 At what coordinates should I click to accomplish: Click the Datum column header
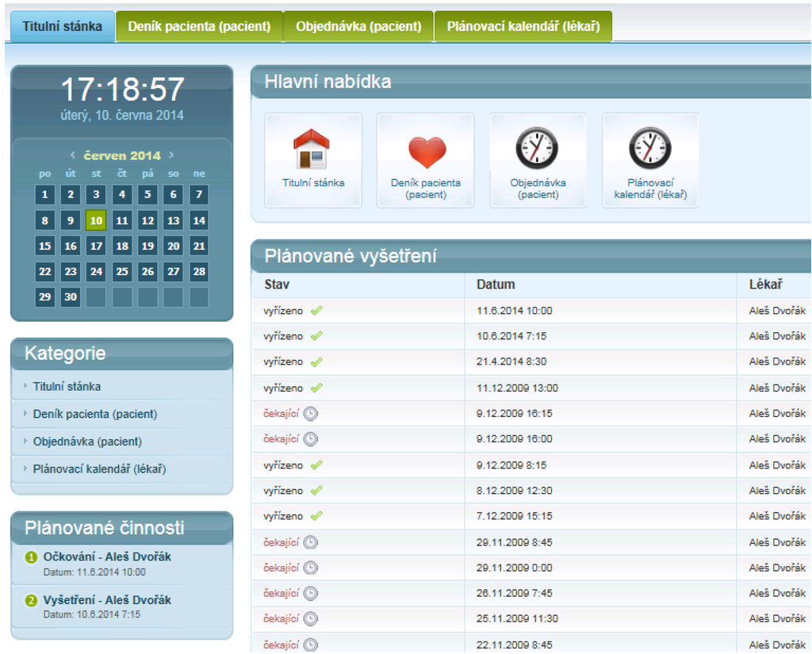496,284
